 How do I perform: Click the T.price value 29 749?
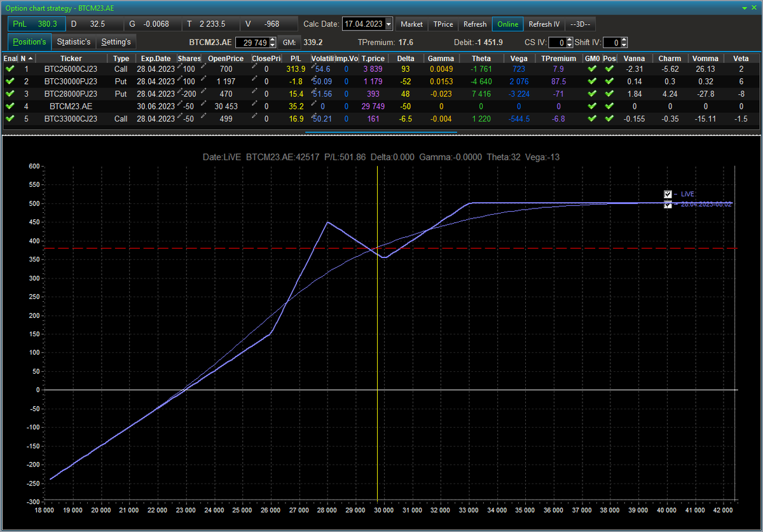coord(373,106)
